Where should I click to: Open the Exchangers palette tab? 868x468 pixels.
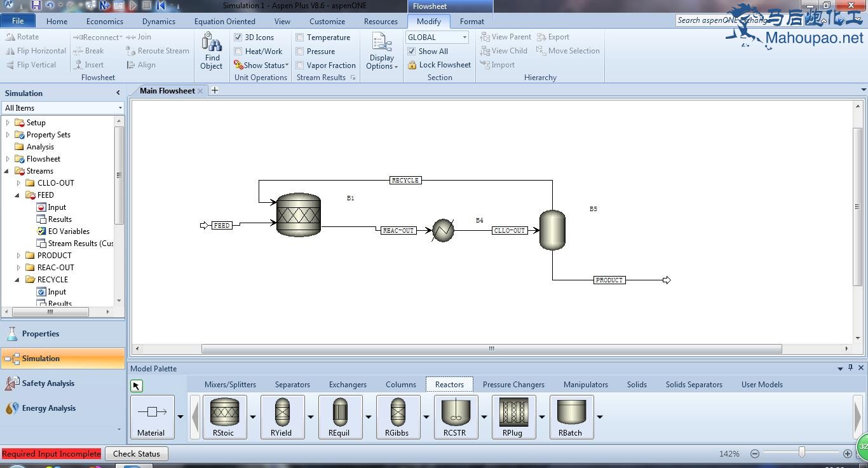[x=348, y=385]
